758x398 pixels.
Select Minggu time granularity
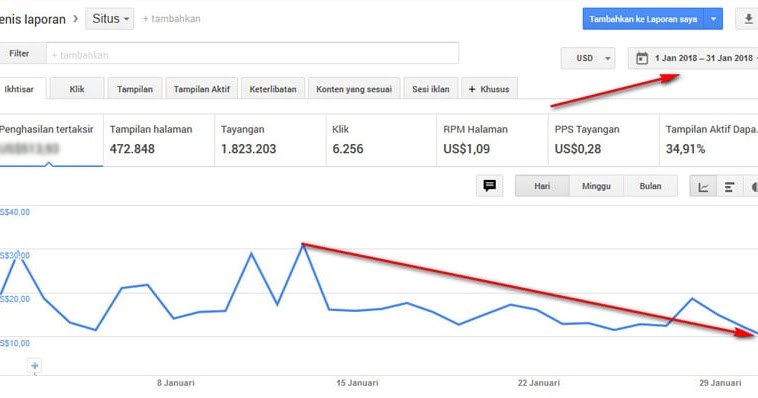(596, 186)
